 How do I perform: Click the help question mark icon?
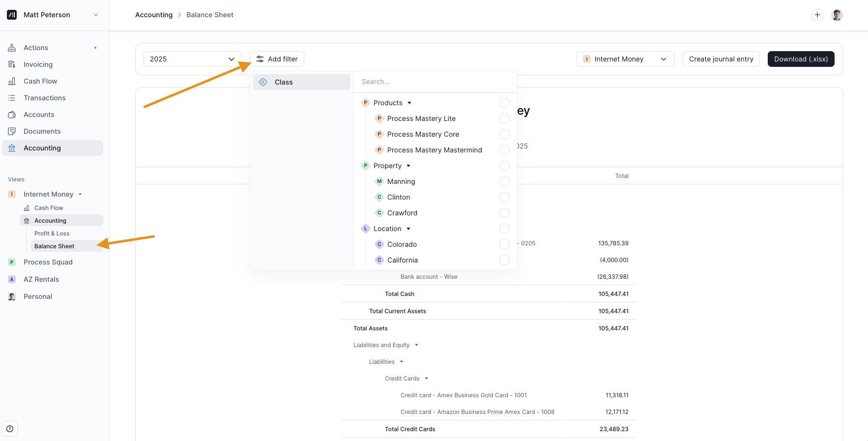pyautogui.click(x=10, y=429)
